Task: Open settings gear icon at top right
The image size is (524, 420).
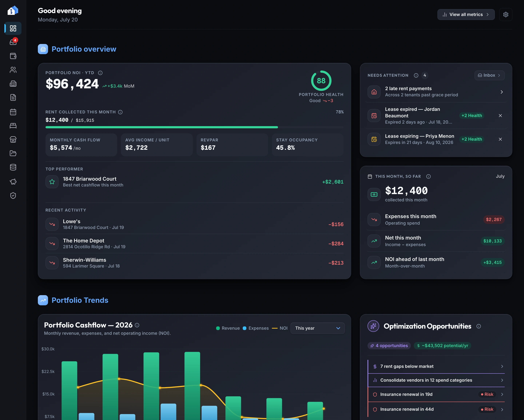Action: (x=506, y=15)
